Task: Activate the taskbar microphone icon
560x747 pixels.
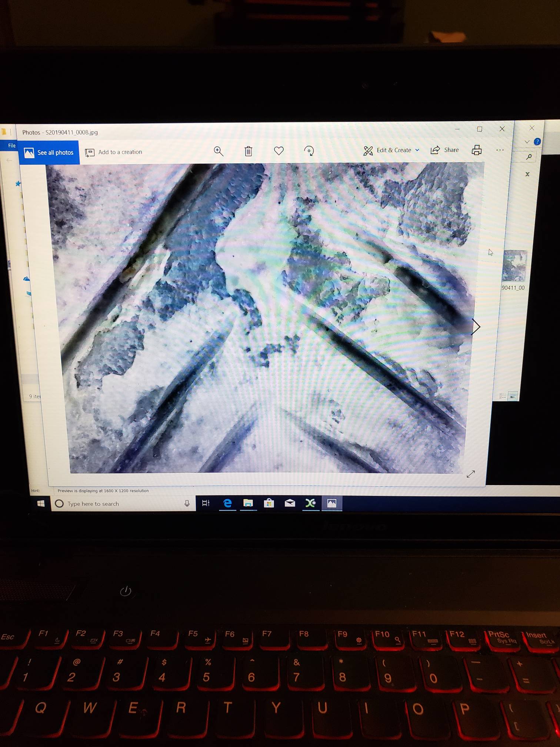Action: click(x=187, y=503)
